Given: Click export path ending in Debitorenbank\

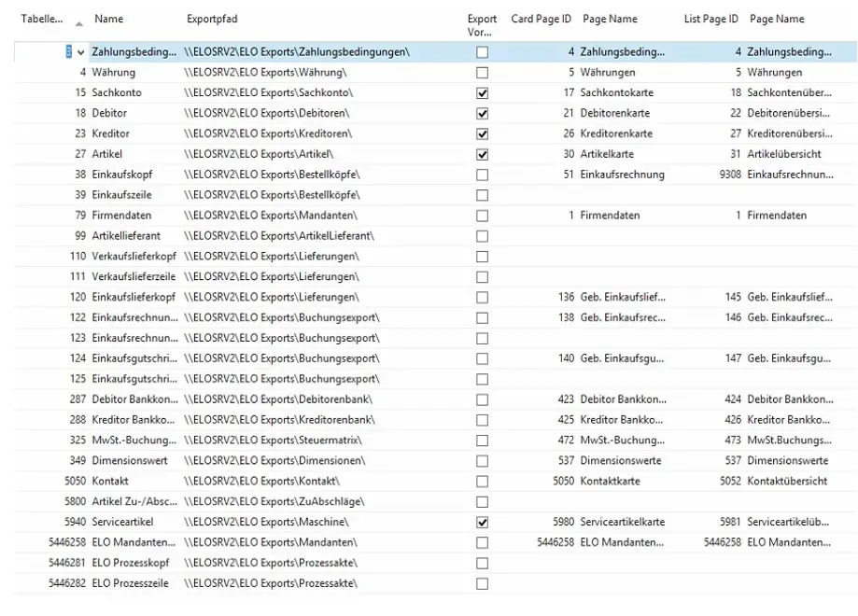Looking at the screenshot, I should click(278, 399).
